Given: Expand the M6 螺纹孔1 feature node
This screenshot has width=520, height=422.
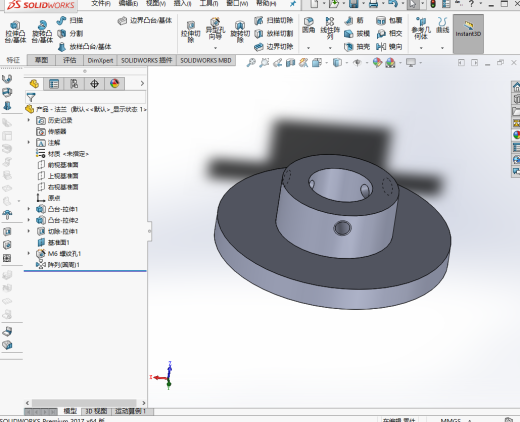Looking at the screenshot, I should pos(29,253).
